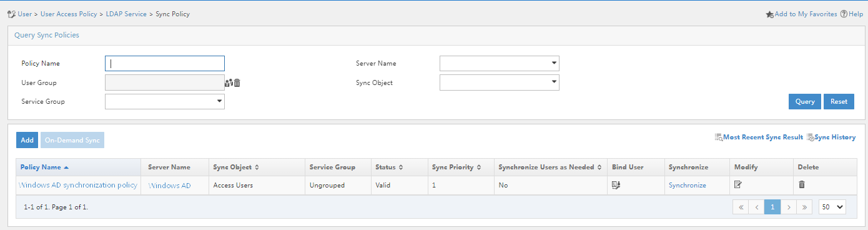Click the Query button
The width and height of the screenshot is (868, 230).
click(805, 101)
